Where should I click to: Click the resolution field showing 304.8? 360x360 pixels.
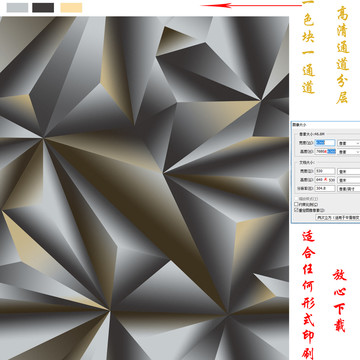[x=325, y=188]
